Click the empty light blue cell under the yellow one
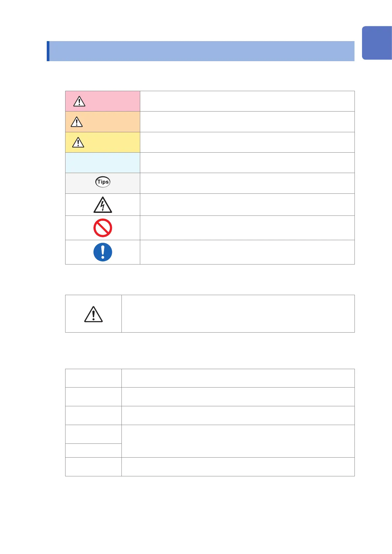392x554 pixels. pos(103,163)
